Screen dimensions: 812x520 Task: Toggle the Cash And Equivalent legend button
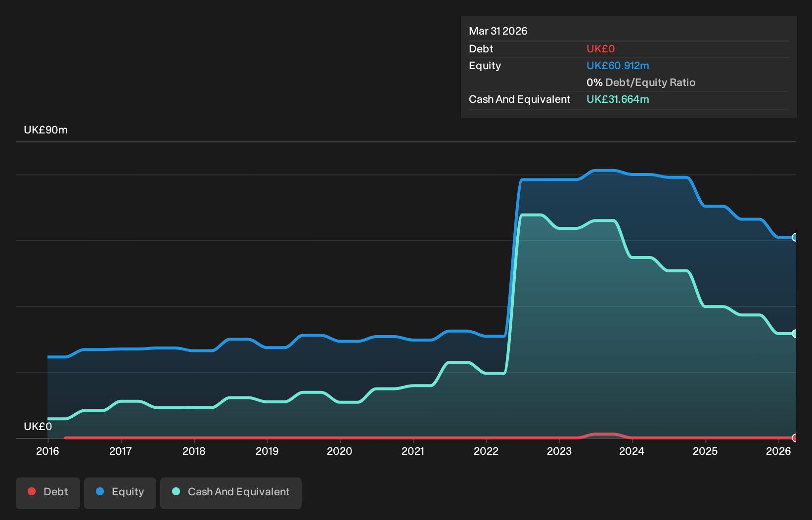point(231,493)
